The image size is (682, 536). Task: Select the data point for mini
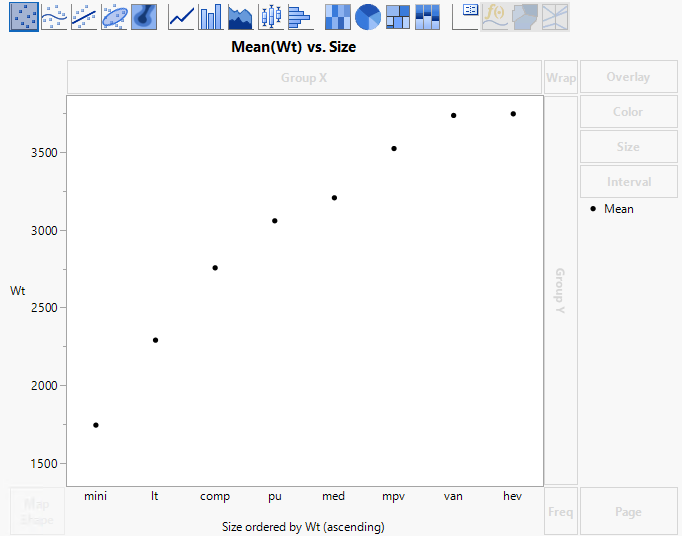(x=96, y=425)
